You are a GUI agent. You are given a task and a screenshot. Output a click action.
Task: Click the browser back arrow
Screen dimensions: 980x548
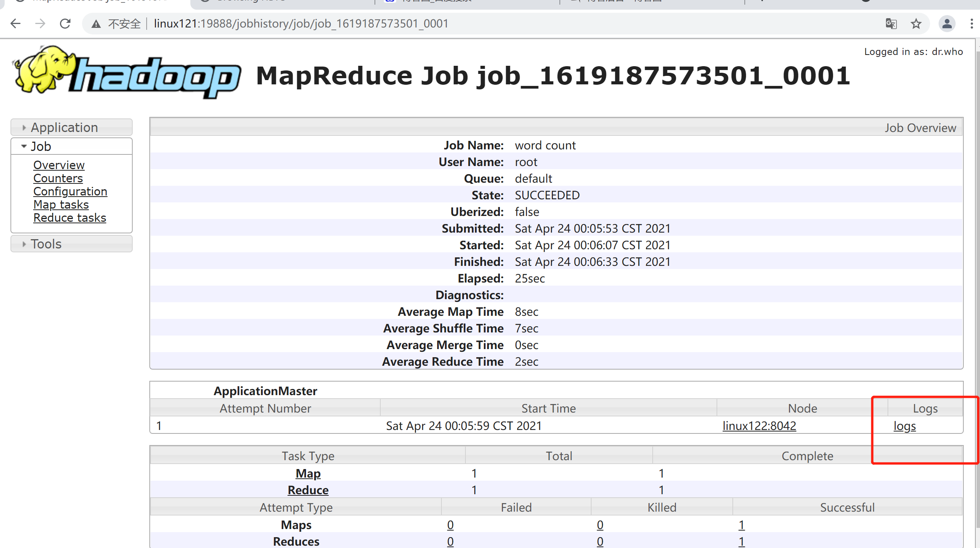[x=15, y=24]
